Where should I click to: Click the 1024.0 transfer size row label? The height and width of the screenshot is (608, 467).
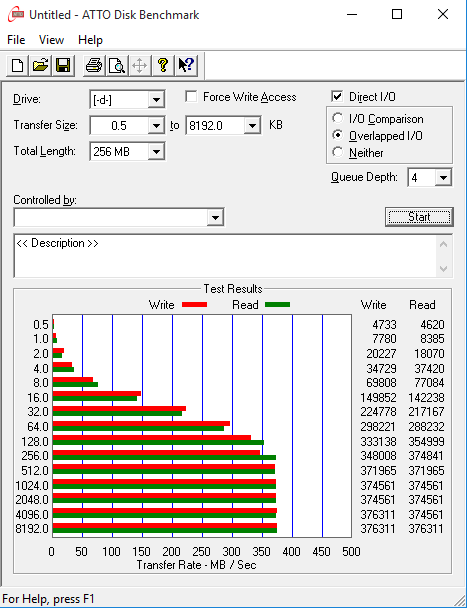point(32,485)
